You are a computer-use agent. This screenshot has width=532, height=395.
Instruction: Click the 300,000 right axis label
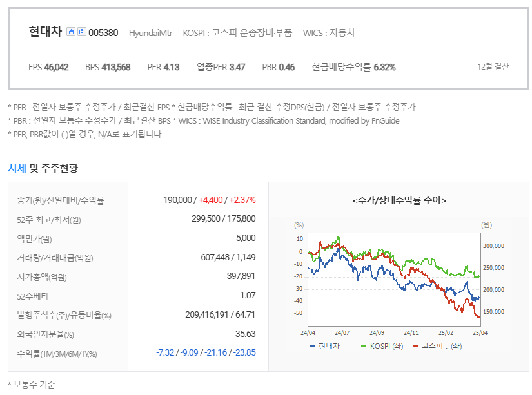493,246
